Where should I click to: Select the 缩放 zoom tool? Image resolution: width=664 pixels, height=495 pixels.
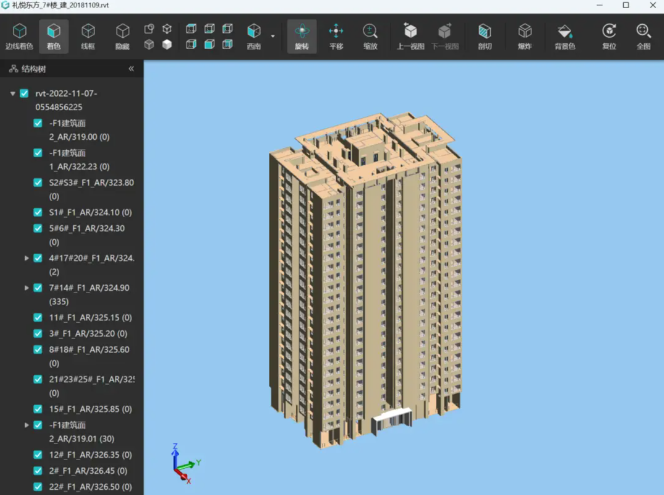(x=370, y=36)
